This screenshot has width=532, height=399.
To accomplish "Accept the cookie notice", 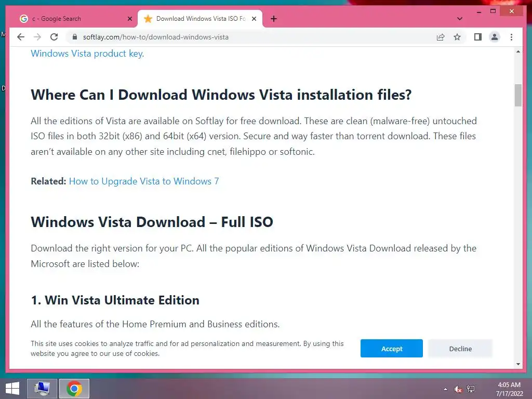I will coord(392,349).
